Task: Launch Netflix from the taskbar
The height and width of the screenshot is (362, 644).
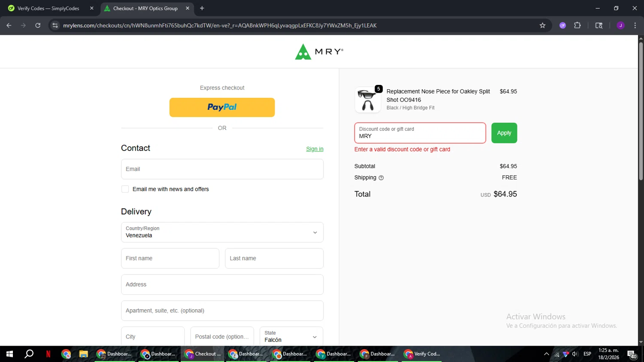Action: click(x=48, y=354)
